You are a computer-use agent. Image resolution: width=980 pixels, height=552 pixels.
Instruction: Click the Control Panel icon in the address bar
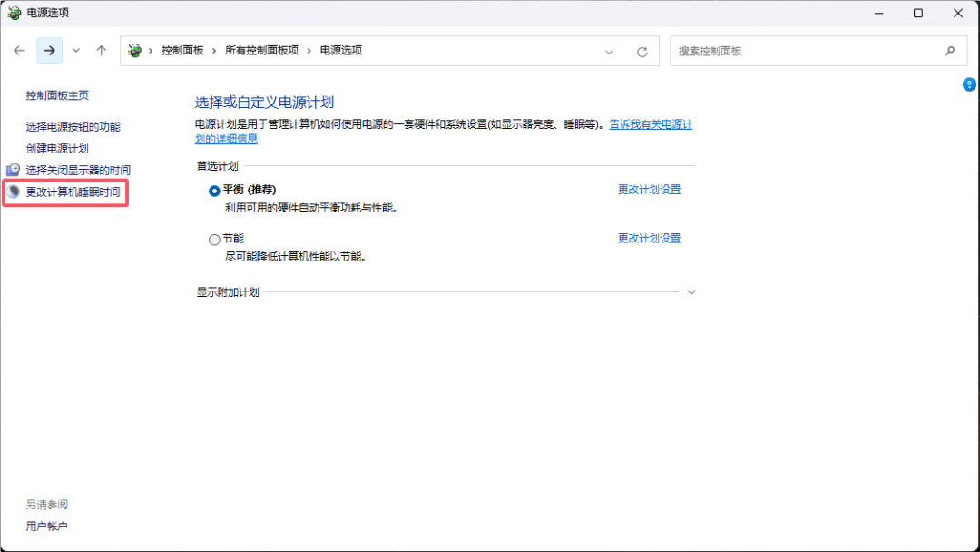(x=134, y=51)
